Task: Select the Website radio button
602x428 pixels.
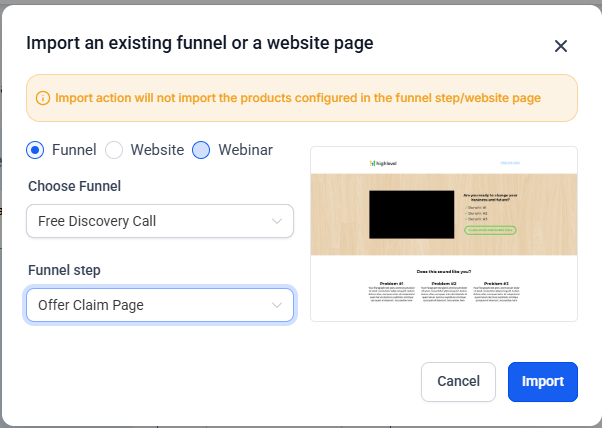Action: (x=114, y=150)
